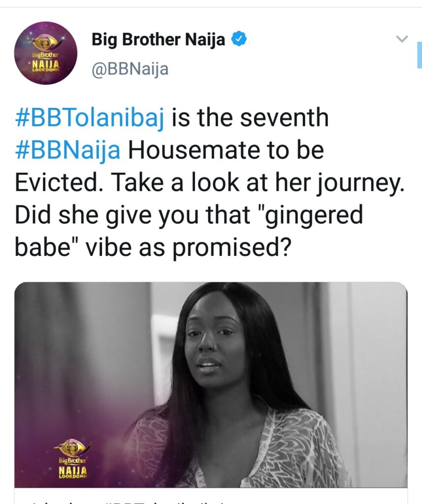The height and width of the screenshot is (504, 422).
Task: Open the Big Brother Naija display name
Action: pos(158,40)
